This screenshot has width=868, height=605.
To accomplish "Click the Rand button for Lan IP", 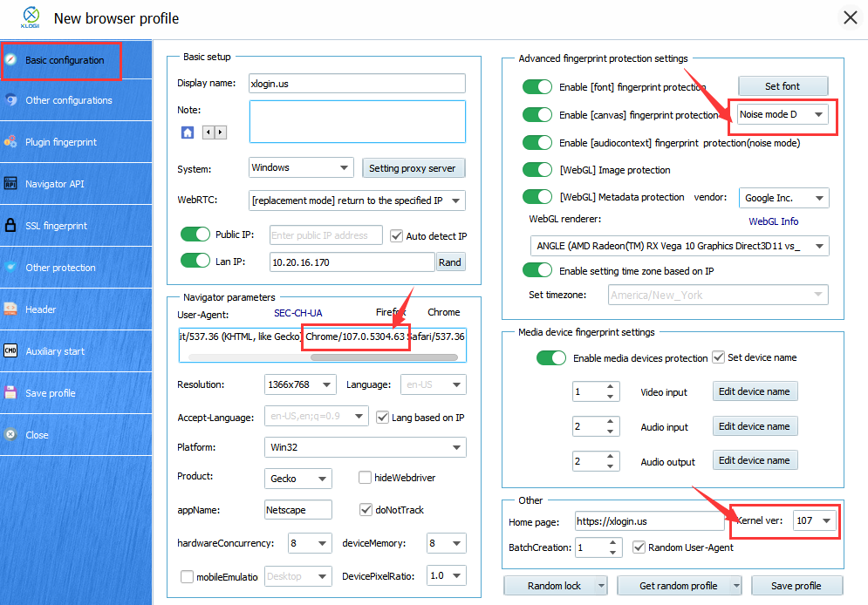I will tap(450, 262).
